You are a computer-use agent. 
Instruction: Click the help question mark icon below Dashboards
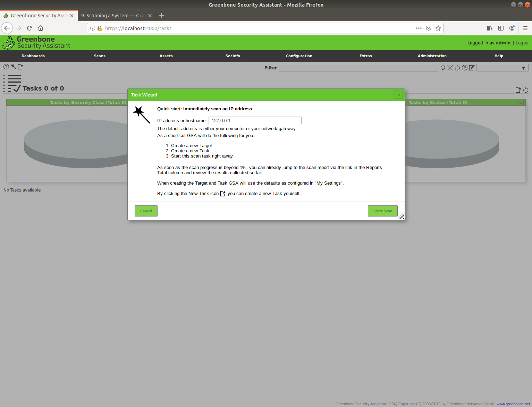6,67
